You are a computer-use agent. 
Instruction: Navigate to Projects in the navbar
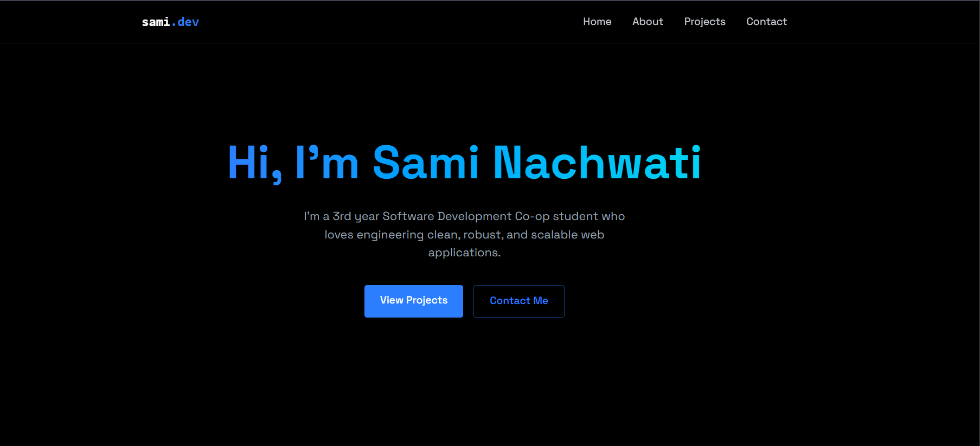point(704,22)
